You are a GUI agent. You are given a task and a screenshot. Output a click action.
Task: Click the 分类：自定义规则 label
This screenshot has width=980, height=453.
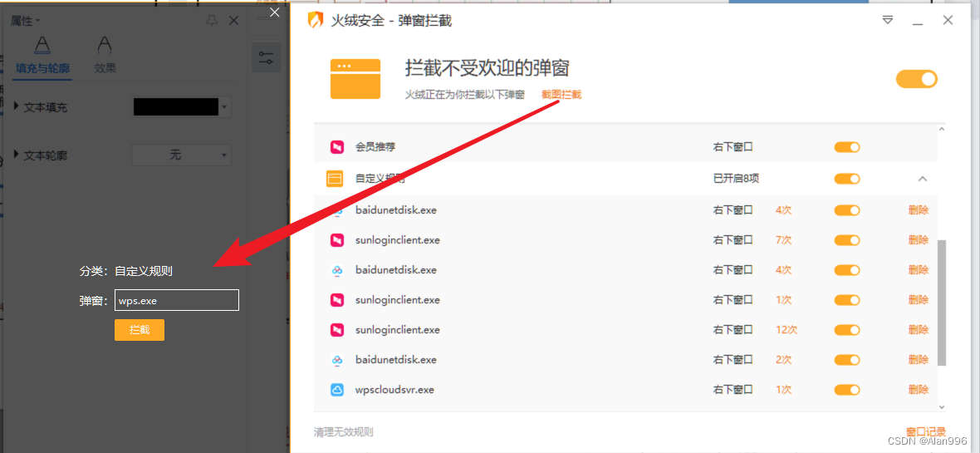click(x=125, y=272)
